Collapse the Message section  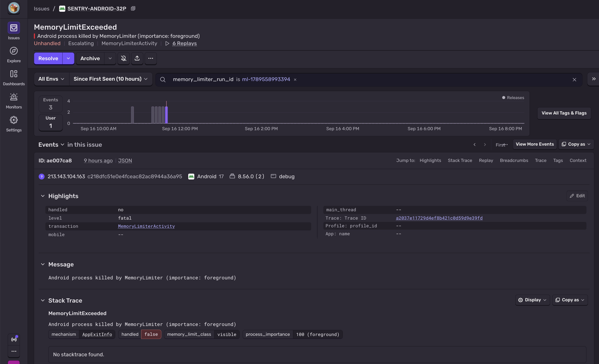pyautogui.click(x=43, y=264)
